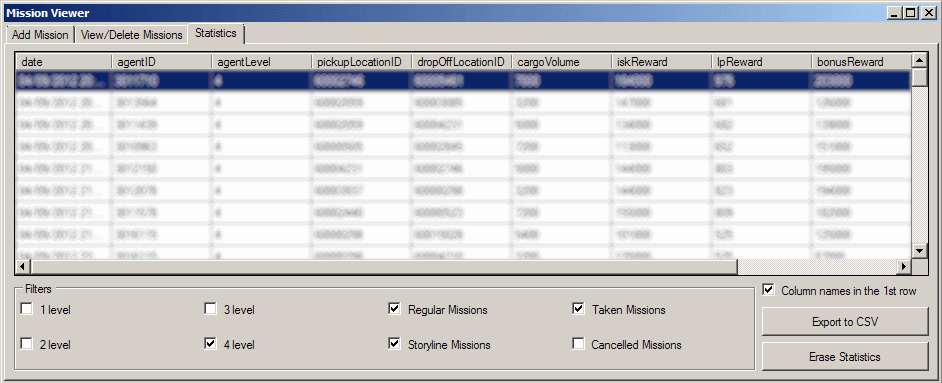Sort by agentID column header

[x=162, y=62]
